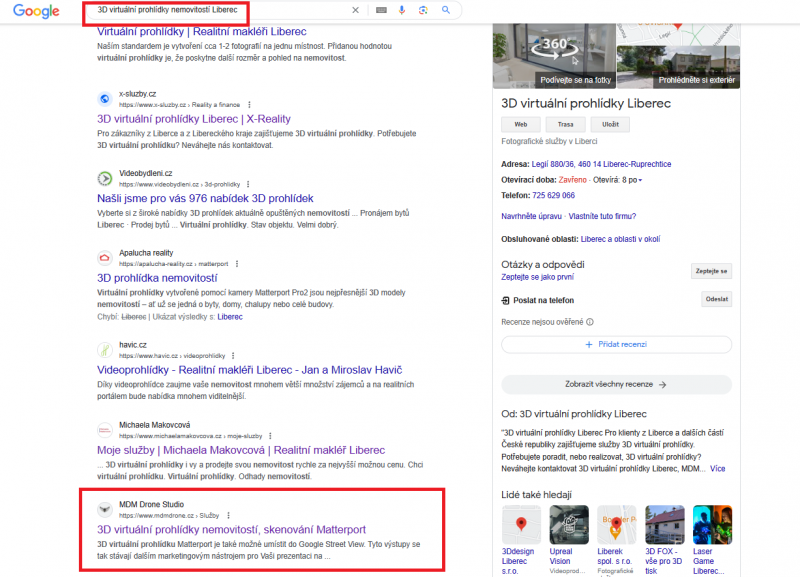Clear the search query with the X icon
800x577 pixels.
(356, 10)
